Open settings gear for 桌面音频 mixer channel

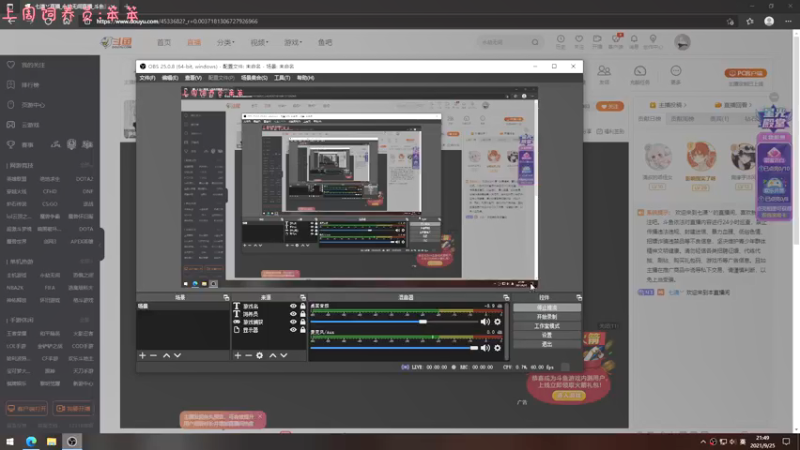(497, 322)
